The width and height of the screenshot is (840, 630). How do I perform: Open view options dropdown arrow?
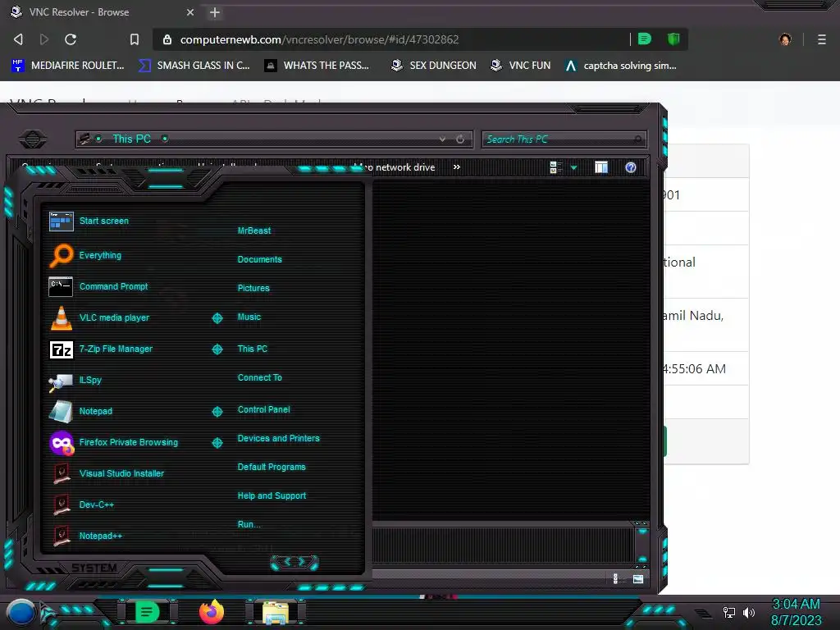click(573, 168)
